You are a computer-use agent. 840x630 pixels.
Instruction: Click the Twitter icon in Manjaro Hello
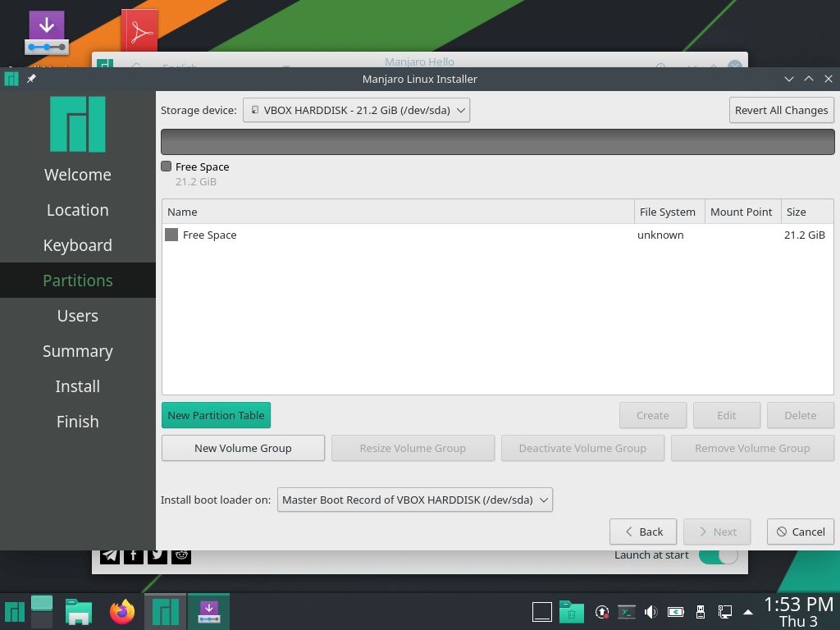tap(157, 555)
